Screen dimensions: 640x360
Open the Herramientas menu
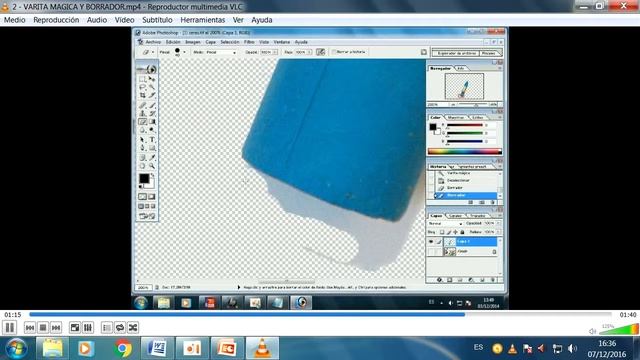203,20
